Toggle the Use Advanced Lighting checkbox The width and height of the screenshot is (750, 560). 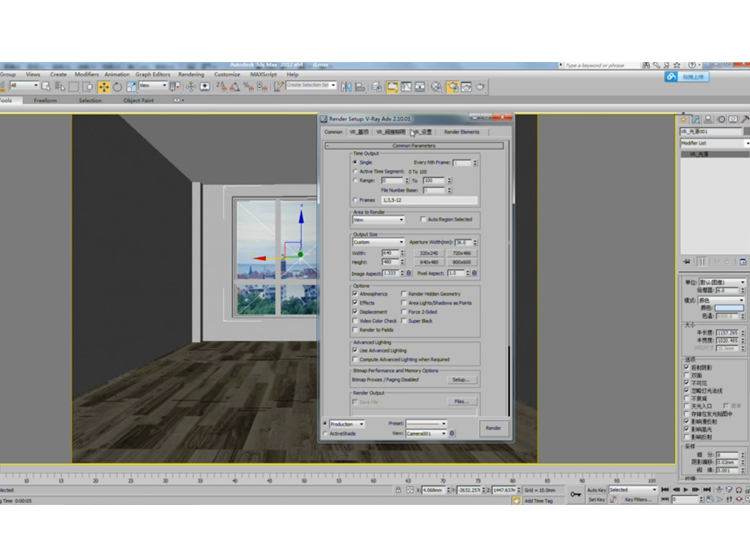click(x=355, y=350)
